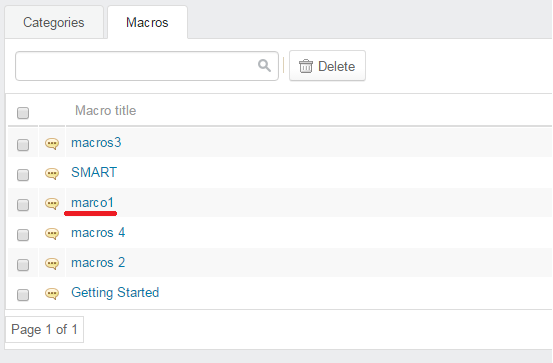Screen dimensions: 553x363
Task: Check the box for macros3
Action: 23,145
